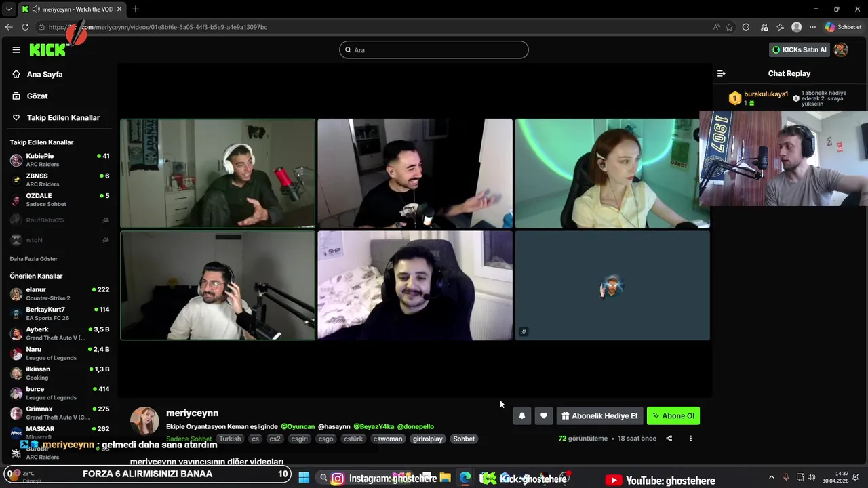Open OZDALE channel in sidebar
Viewport: 868px width, 488px height.
click(x=59, y=200)
